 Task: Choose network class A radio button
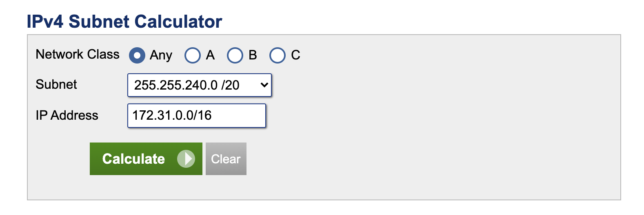(x=193, y=55)
